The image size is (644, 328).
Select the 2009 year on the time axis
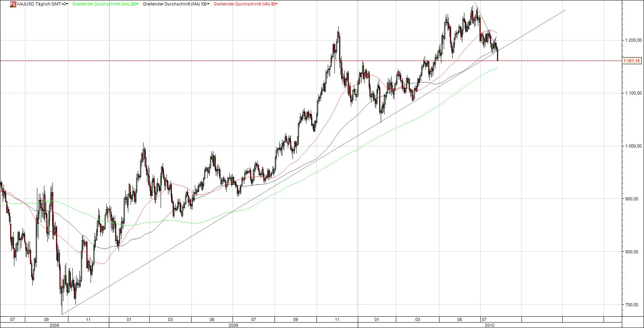coord(233,325)
